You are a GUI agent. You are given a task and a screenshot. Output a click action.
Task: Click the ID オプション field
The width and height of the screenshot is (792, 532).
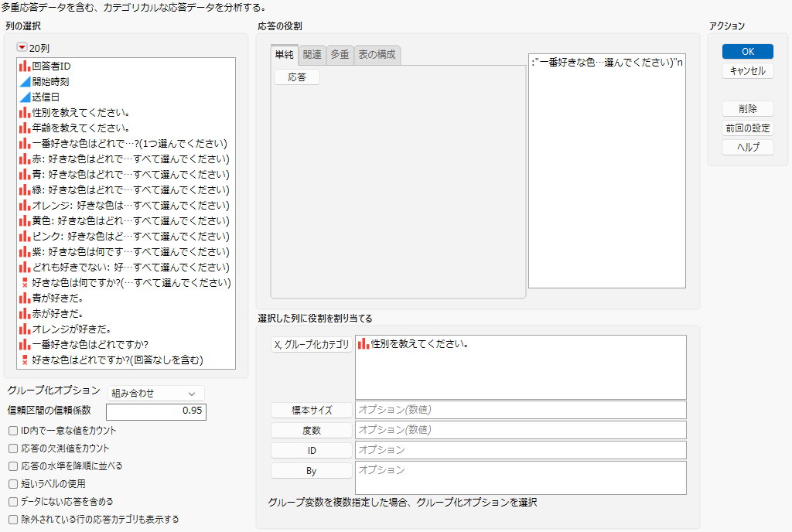pyautogui.click(x=521, y=450)
